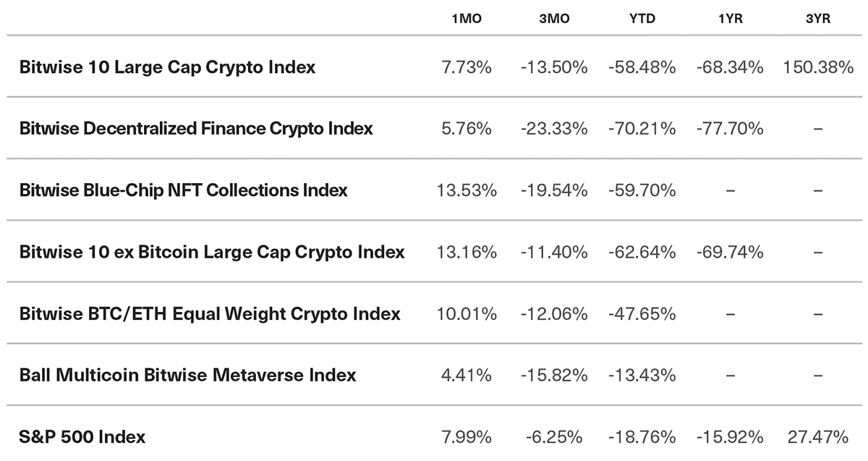The image size is (868, 461).
Task: Click the 1YR column header
Action: (x=731, y=19)
